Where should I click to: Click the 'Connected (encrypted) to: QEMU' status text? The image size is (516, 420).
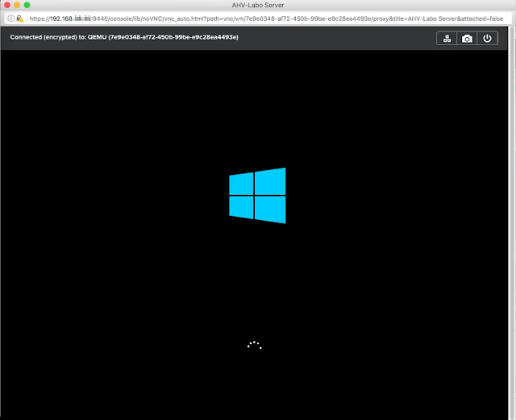click(124, 37)
